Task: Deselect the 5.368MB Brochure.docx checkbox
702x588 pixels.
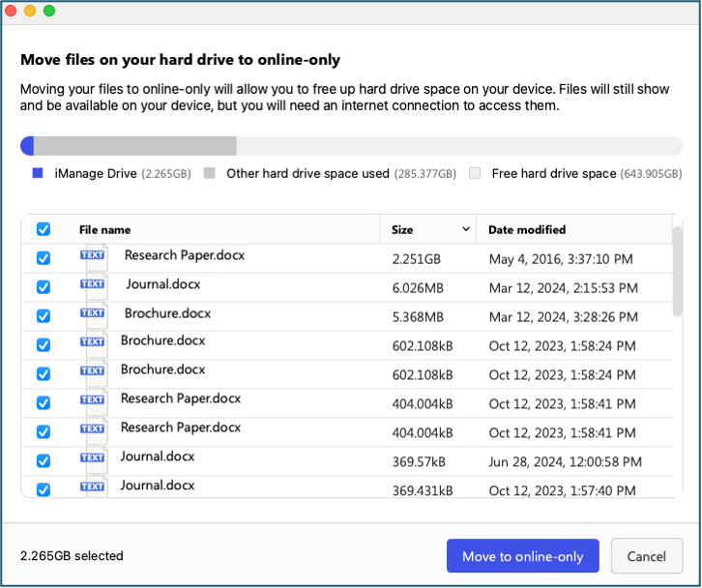Action: click(x=43, y=316)
